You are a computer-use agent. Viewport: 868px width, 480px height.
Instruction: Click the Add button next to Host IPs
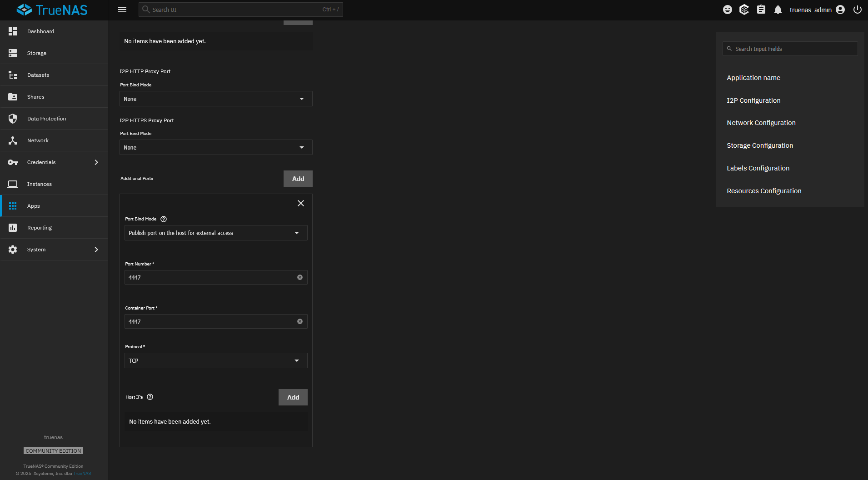(x=293, y=397)
